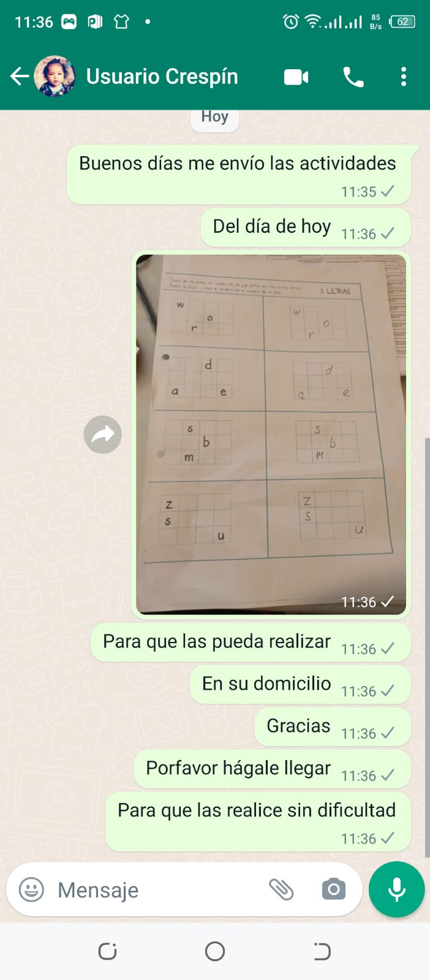Open the attachment paperclip menu
This screenshot has width=430, height=980.
coord(281,889)
